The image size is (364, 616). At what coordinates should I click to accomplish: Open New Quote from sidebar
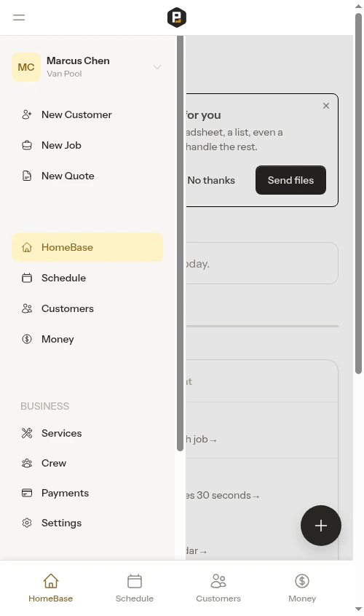87,176
